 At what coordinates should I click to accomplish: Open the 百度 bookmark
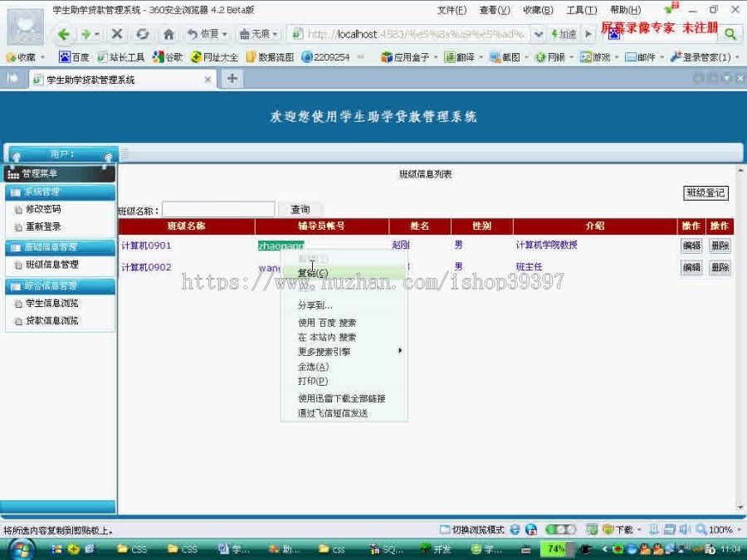74,57
